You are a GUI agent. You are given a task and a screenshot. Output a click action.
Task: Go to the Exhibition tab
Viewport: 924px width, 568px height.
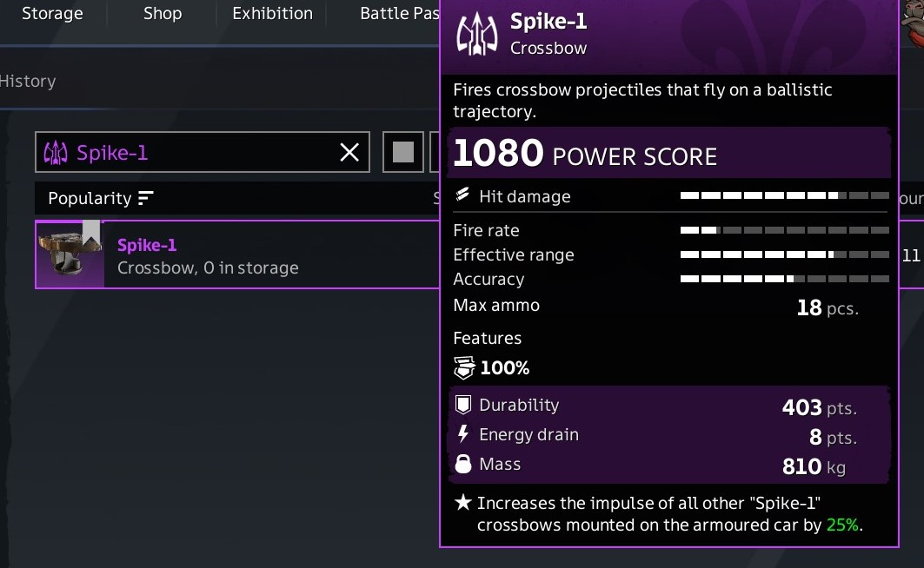coord(272,14)
